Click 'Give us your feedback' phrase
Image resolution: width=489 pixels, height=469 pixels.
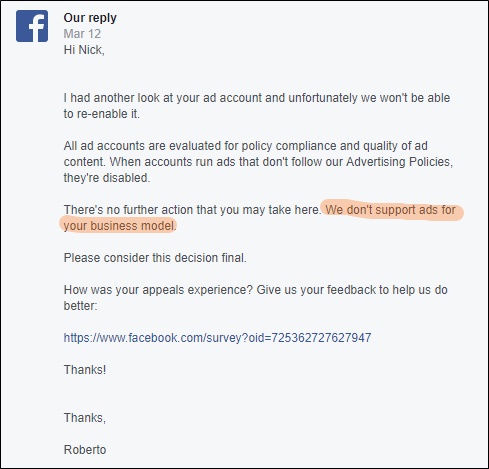click(x=316, y=290)
